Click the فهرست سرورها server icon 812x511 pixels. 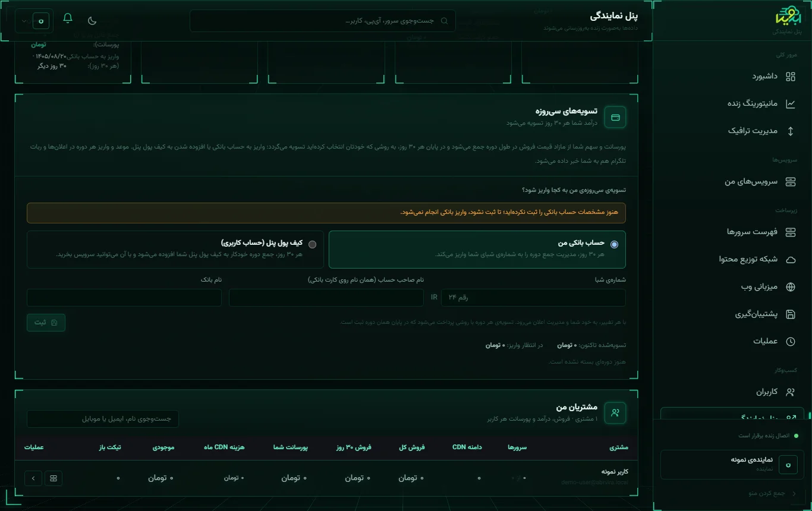click(790, 232)
